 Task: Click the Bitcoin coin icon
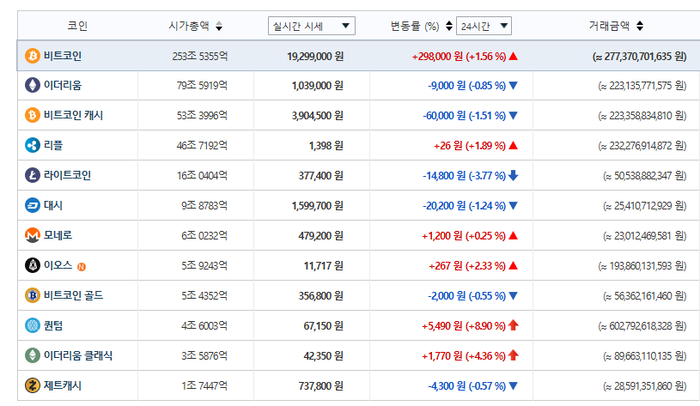tap(32, 56)
